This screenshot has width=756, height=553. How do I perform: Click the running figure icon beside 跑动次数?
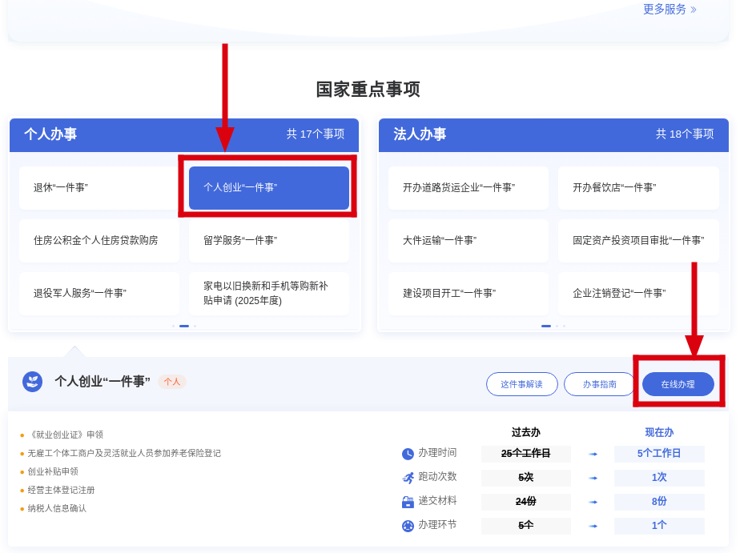tap(408, 478)
